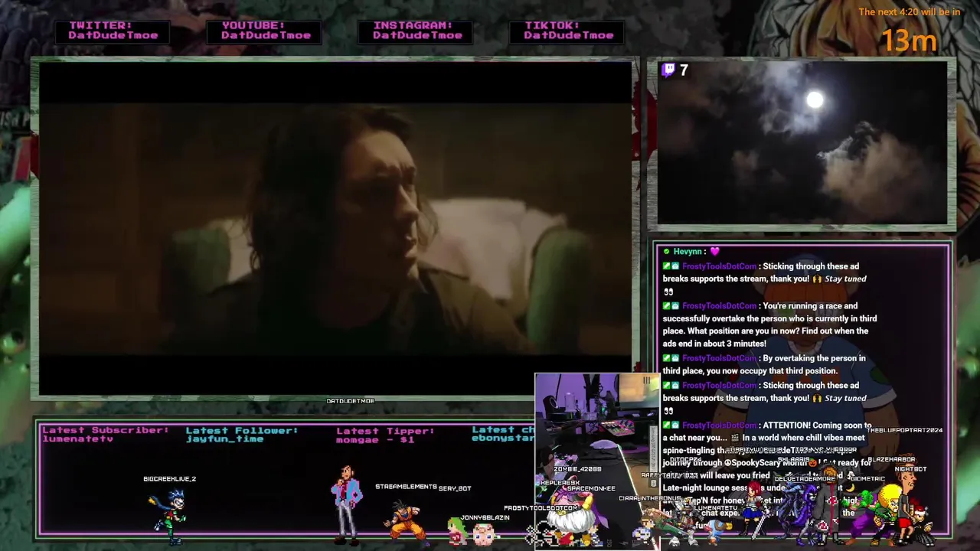Click the "By overtaking the person" chat message
This screenshot has width=980, height=551.
coord(763,364)
